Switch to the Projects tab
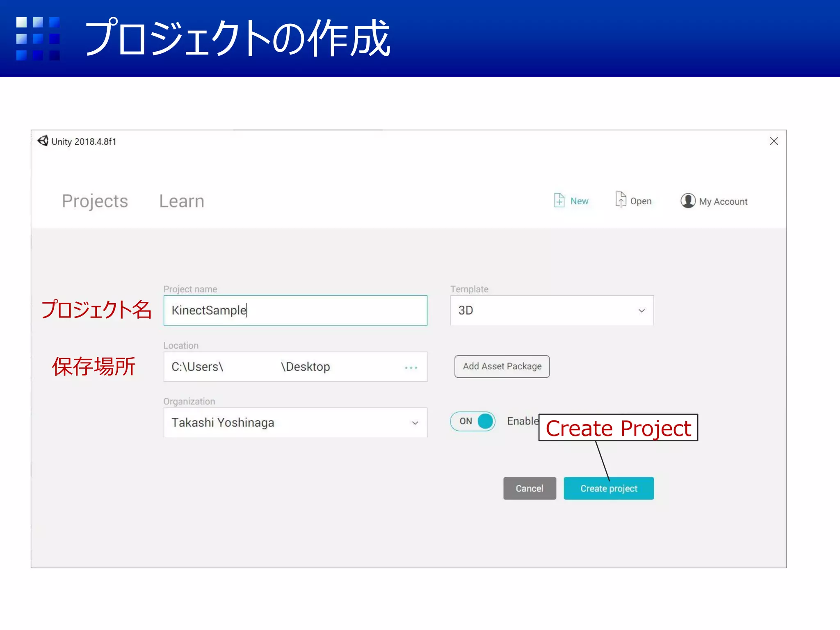840x630 pixels. [x=95, y=201]
